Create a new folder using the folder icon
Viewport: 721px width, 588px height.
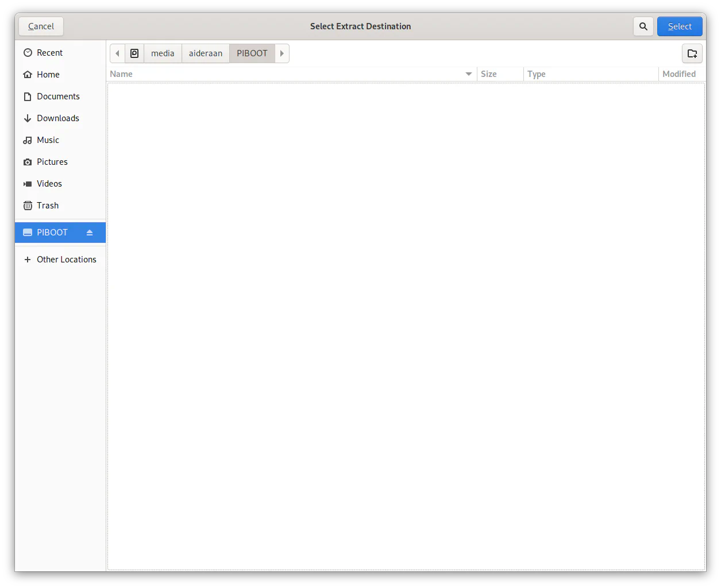[x=692, y=53]
